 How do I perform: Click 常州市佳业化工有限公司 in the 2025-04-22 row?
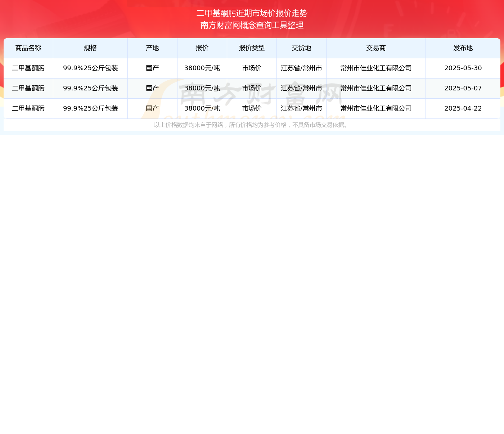[376, 108]
